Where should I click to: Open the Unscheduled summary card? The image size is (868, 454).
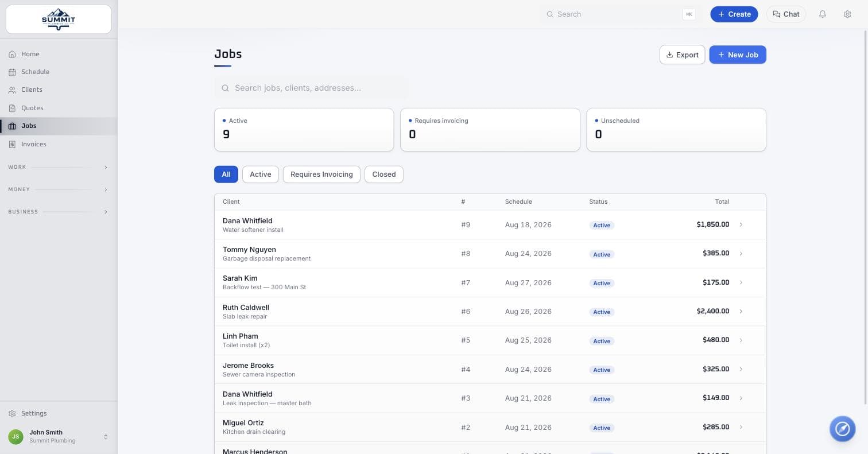pos(676,130)
